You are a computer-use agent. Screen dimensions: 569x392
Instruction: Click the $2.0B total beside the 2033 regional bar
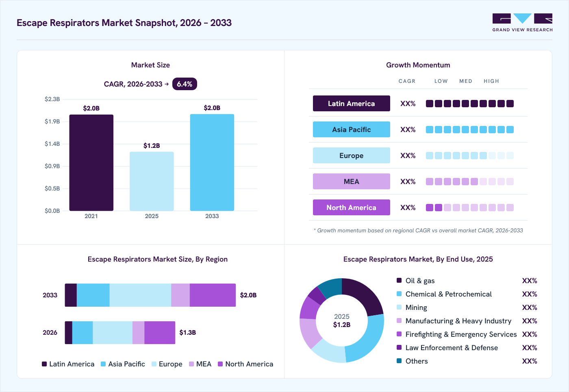248,295
